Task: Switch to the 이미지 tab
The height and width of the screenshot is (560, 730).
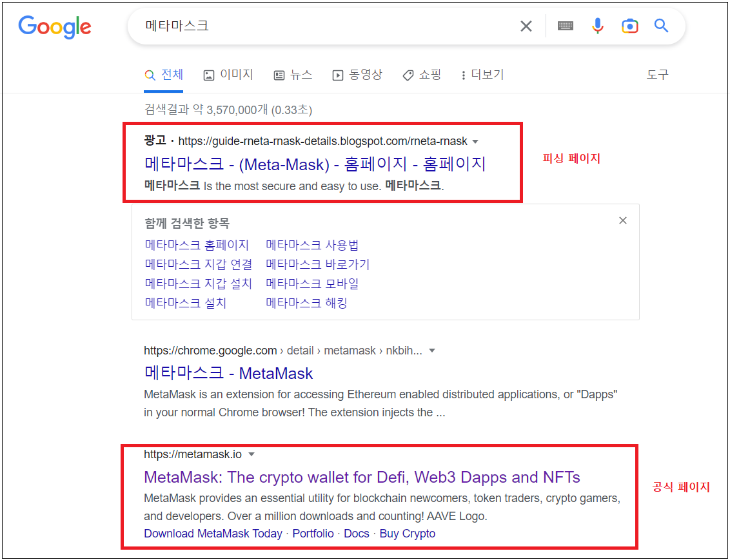Action: (x=228, y=74)
